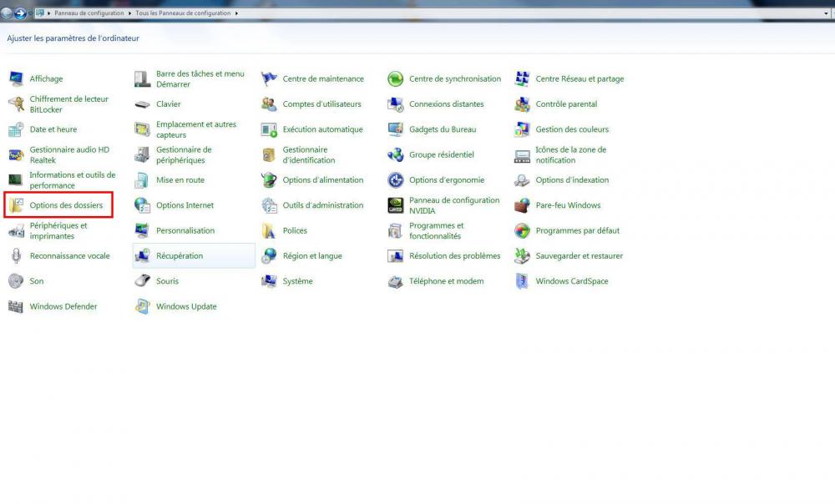Click Connexions distantes link
The width and height of the screenshot is (835, 504).
coord(446,104)
